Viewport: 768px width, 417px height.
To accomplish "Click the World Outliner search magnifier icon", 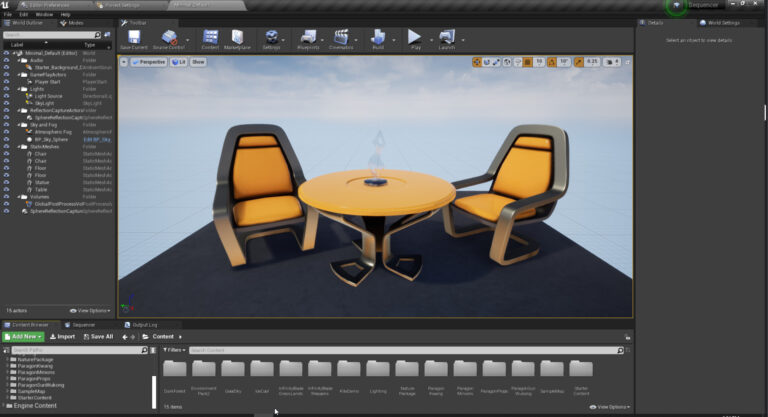I will [x=97, y=35].
